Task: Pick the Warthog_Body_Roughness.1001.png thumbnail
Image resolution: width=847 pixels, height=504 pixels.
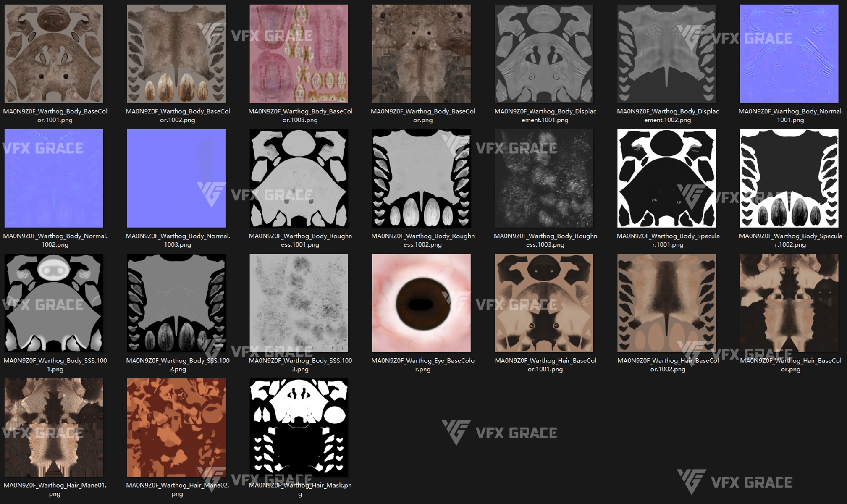Action: (x=299, y=178)
